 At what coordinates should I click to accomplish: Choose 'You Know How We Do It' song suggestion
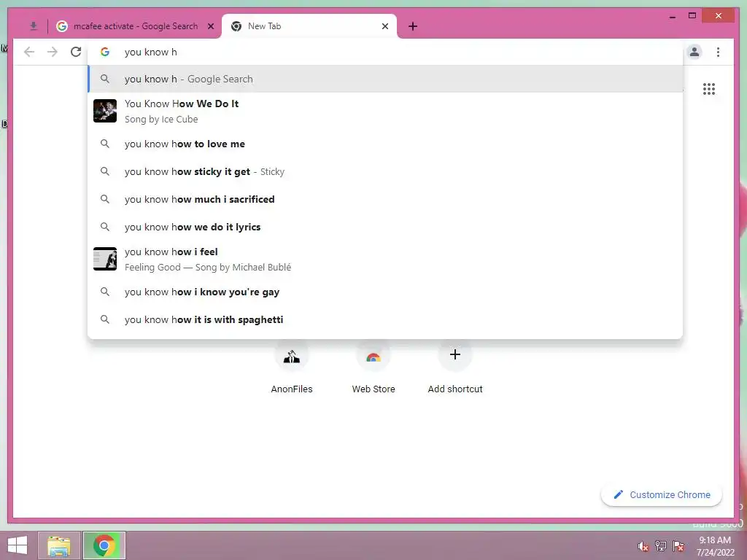click(x=385, y=111)
